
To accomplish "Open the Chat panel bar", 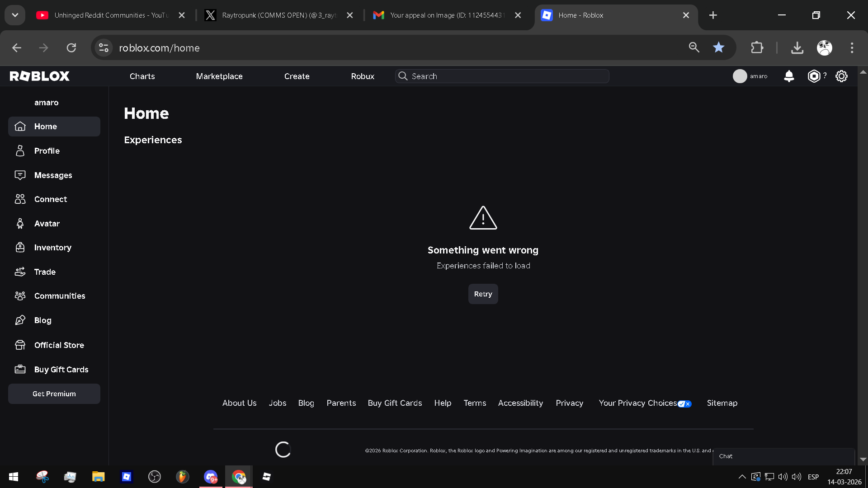I will point(784,456).
